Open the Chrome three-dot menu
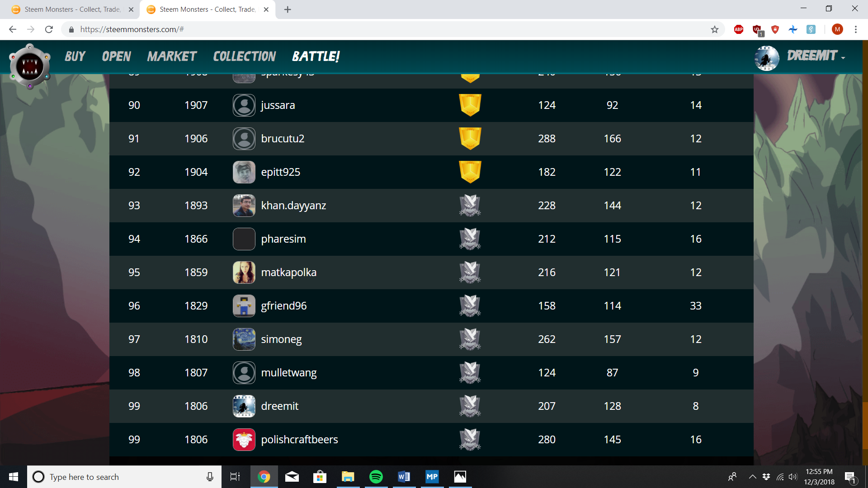The image size is (868, 488). point(855,29)
